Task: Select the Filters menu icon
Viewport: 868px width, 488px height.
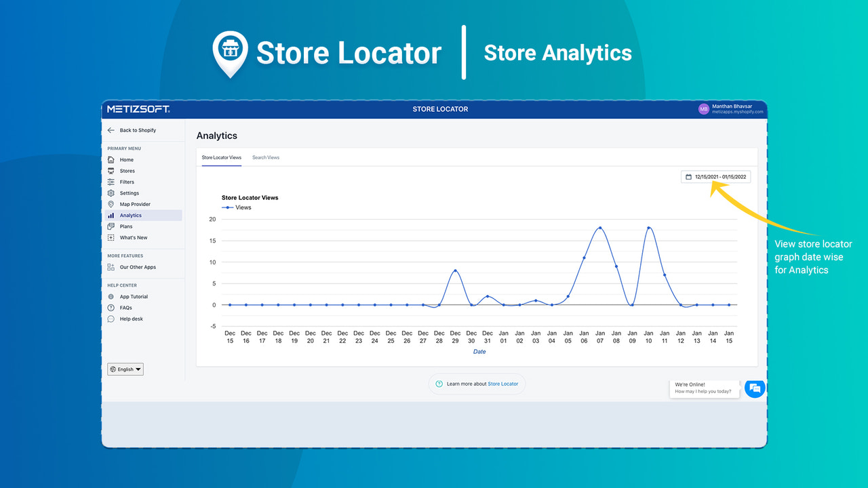Action: (111, 182)
